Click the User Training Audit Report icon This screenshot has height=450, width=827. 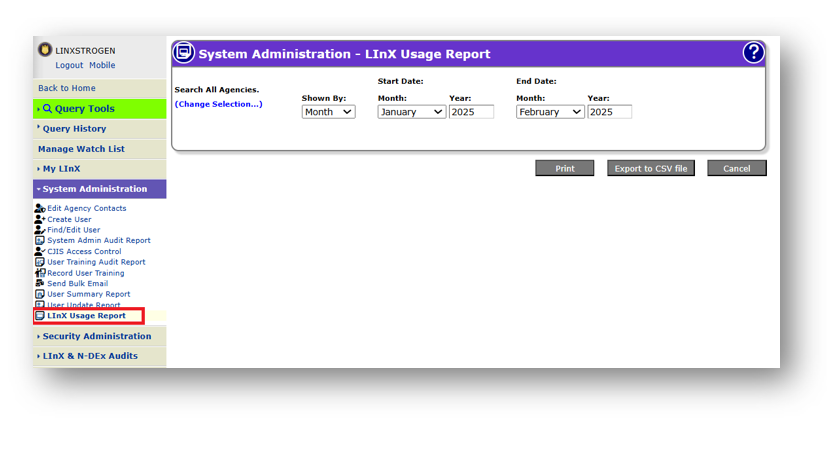[x=40, y=262]
